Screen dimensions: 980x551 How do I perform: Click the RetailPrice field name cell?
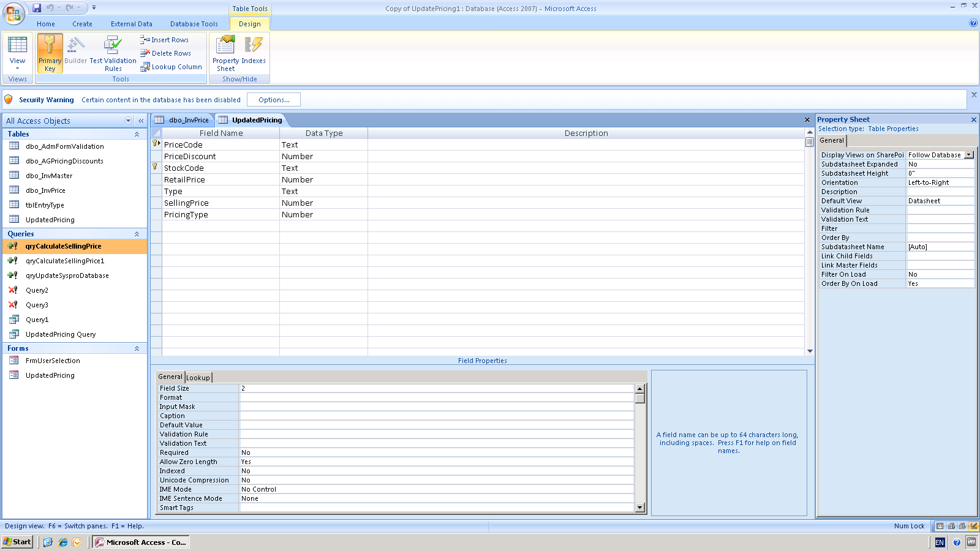click(x=221, y=179)
